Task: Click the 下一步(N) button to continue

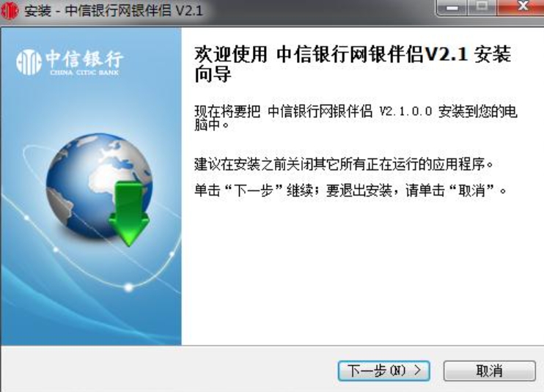Action: (384, 371)
